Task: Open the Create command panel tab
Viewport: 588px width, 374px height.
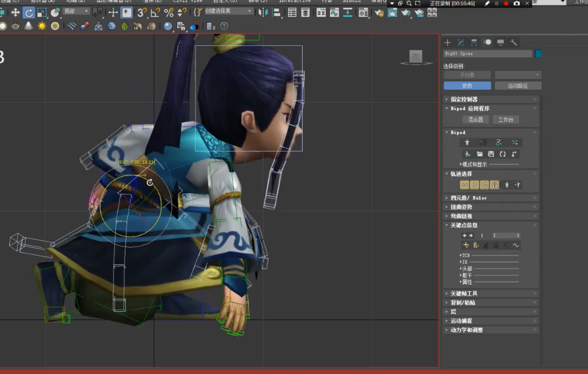Action: coord(447,42)
